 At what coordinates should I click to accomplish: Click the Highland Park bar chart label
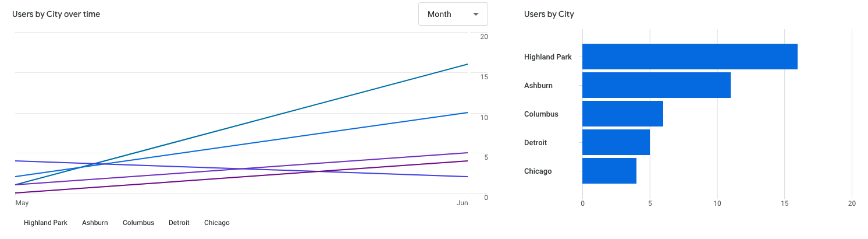[x=547, y=57]
